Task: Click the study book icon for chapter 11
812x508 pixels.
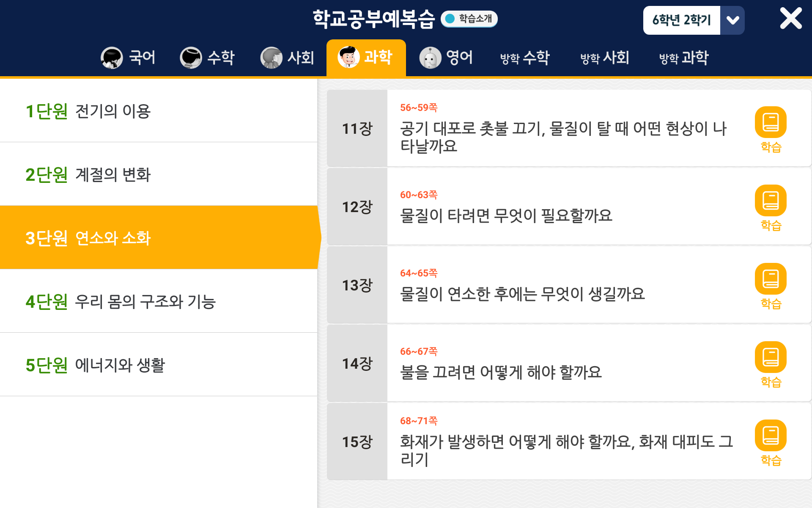Action: click(771, 123)
